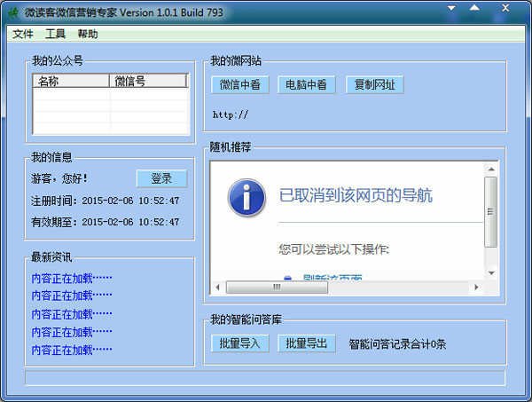Open the 文件 menu
This screenshot has height=402, width=532.
23,34
